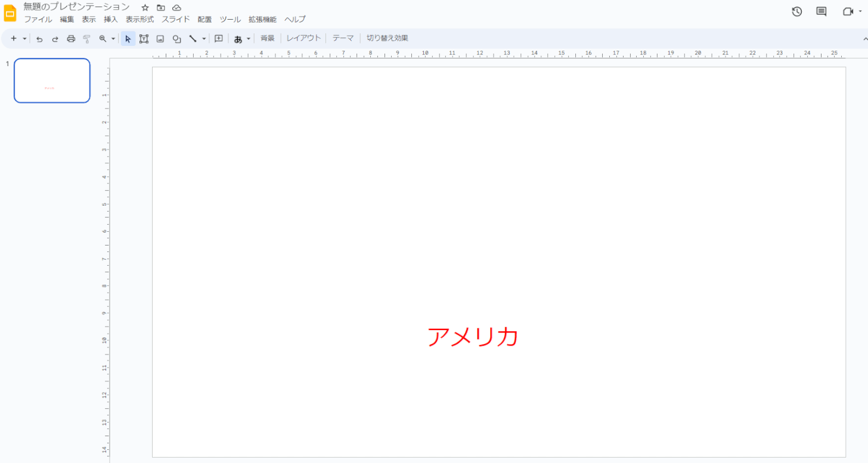Open the zoom level dropdown arrow
The width and height of the screenshot is (868, 463).
pyautogui.click(x=113, y=38)
